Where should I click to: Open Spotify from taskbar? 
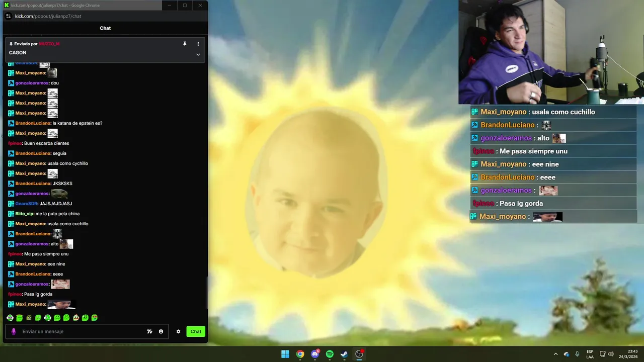pos(330,354)
